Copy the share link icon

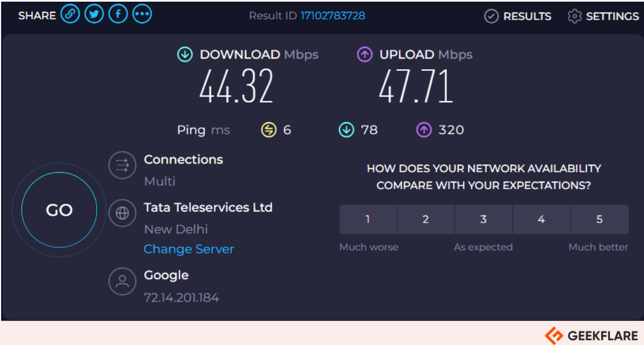[70, 14]
